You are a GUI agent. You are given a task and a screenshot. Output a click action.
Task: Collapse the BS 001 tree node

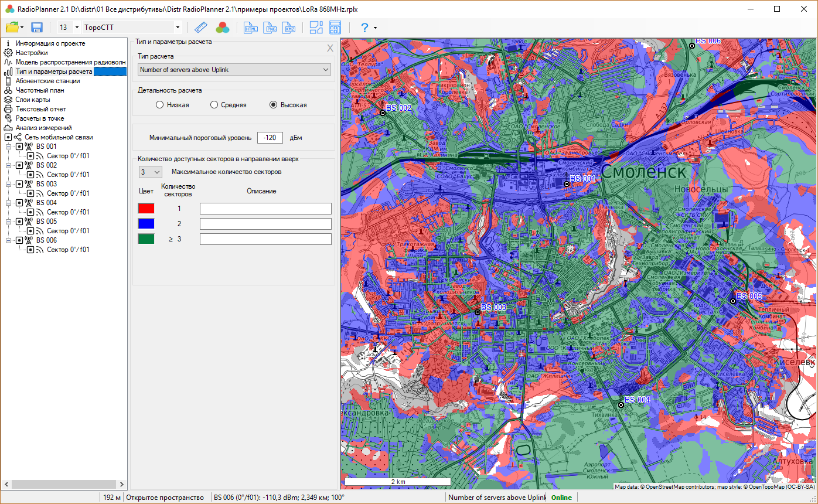click(9, 147)
